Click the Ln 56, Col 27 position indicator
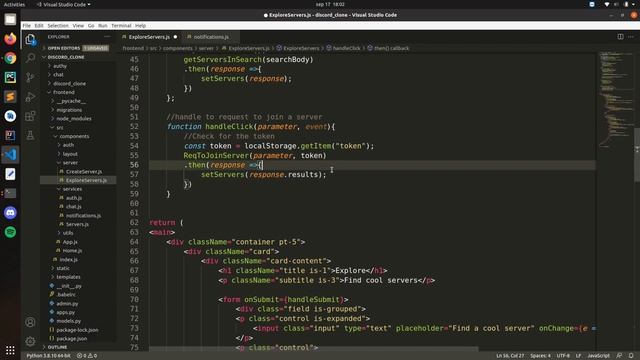Viewport: 640px width, 360px height. point(510,356)
